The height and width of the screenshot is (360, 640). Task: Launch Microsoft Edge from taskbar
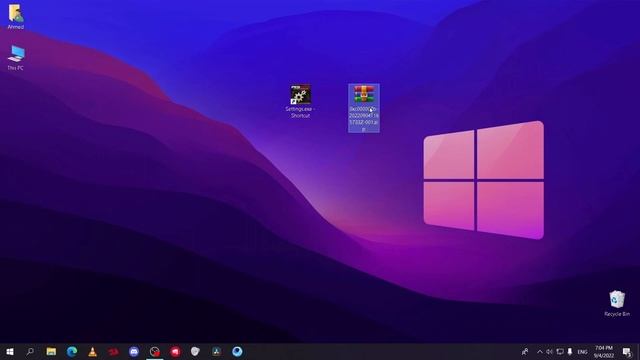pyautogui.click(x=72, y=351)
